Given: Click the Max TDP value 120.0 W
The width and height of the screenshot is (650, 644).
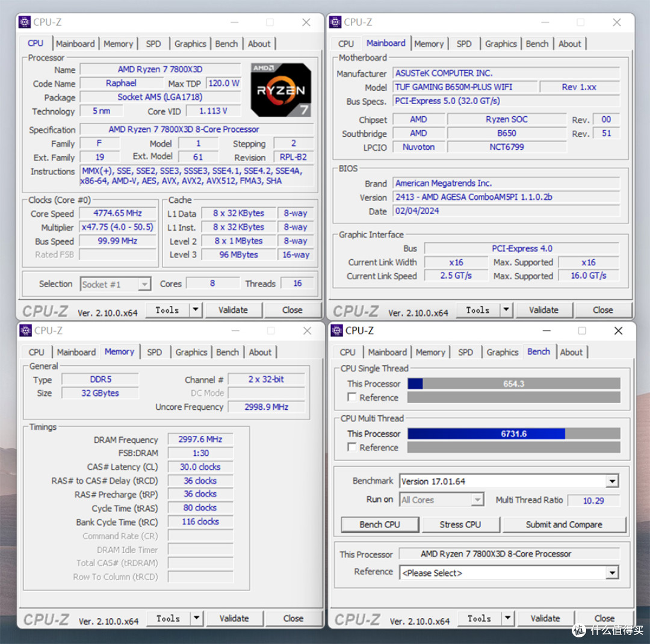Looking at the screenshot, I should [x=223, y=83].
